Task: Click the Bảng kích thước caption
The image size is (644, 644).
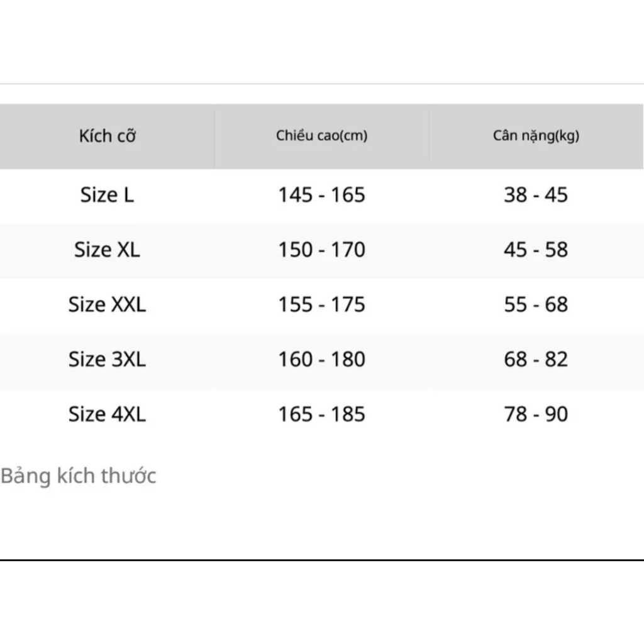Action: click(79, 475)
